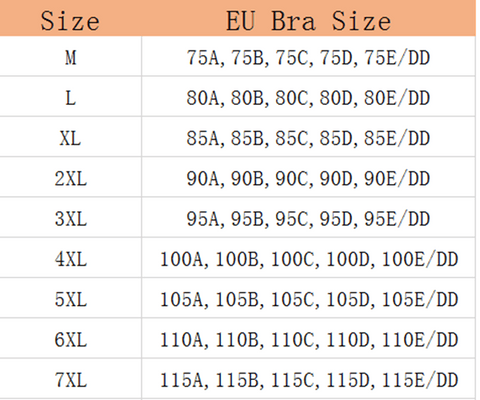The height and width of the screenshot is (400, 480).
Task: Select the 2XL size cell
Action: point(70,177)
